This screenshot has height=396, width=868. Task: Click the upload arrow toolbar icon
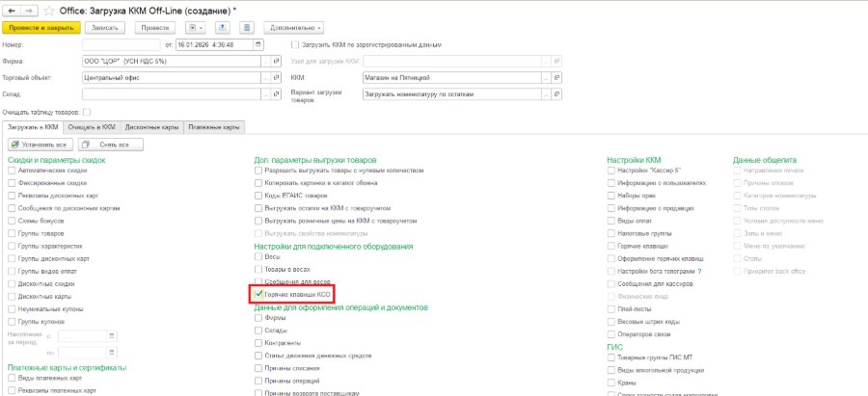[223, 27]
